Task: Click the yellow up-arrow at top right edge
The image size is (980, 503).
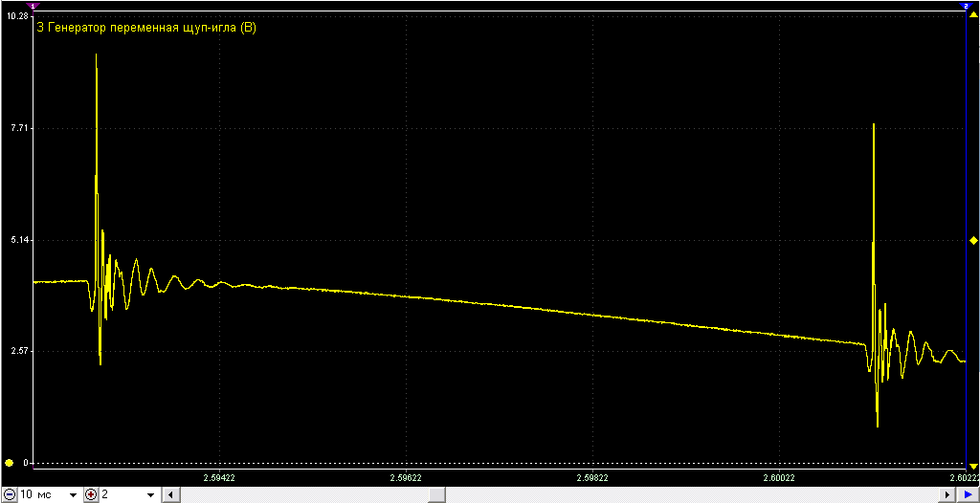Action: [973, 15]
